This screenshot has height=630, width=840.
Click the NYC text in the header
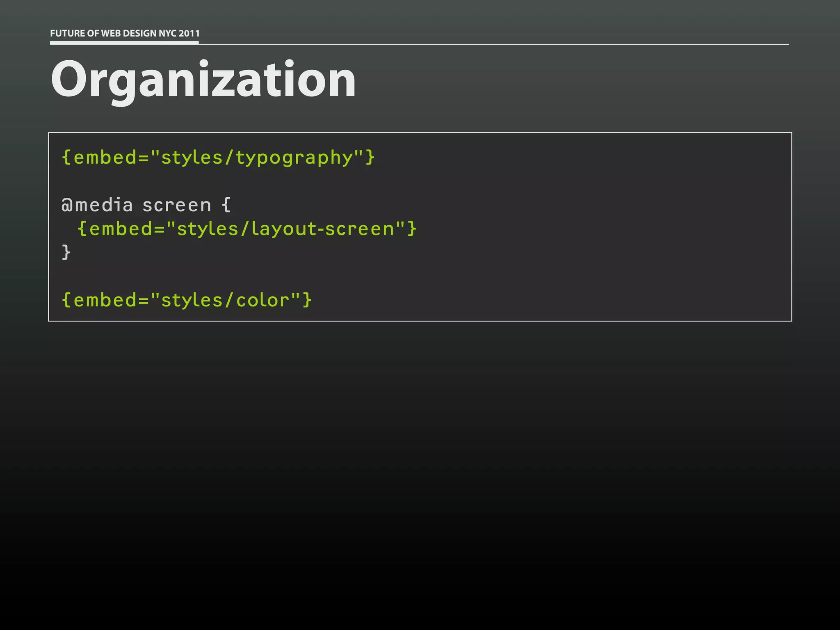167,33
